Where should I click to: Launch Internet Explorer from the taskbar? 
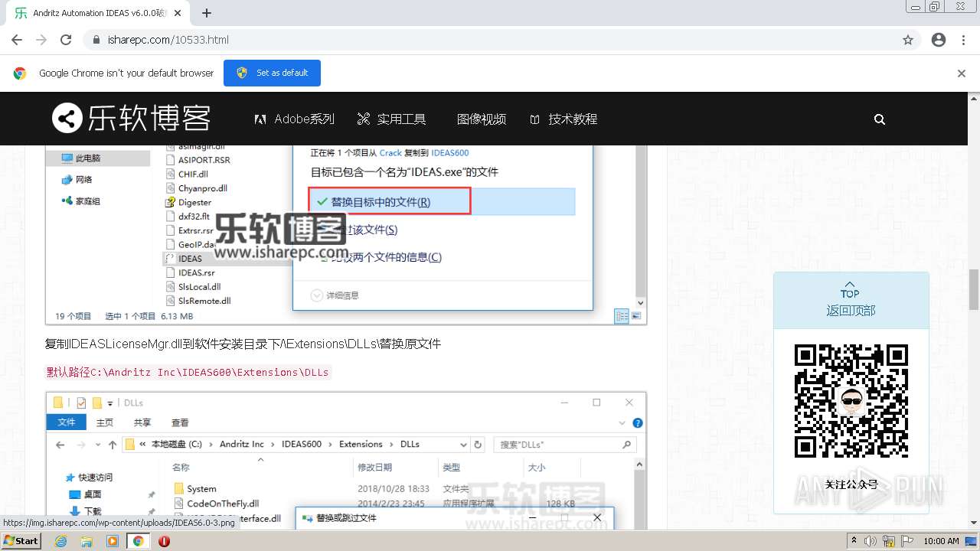pyautogui.click(x=60, y=541)
